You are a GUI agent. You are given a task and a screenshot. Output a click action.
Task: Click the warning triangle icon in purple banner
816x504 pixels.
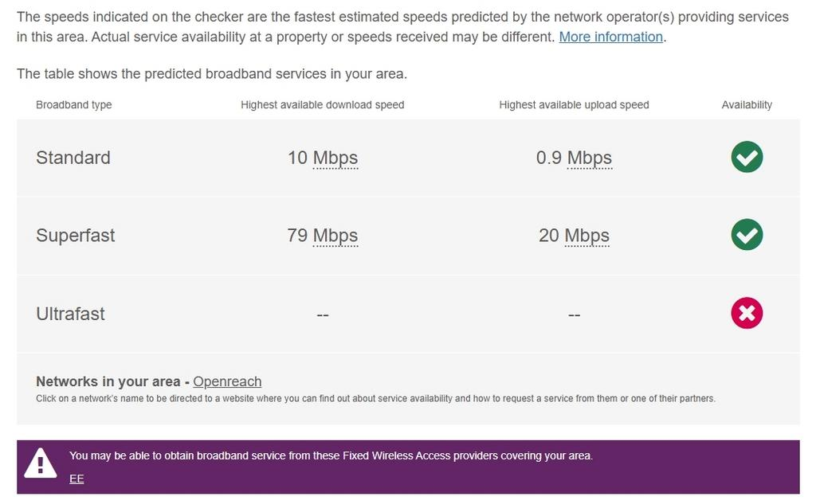tap(41, 463)
